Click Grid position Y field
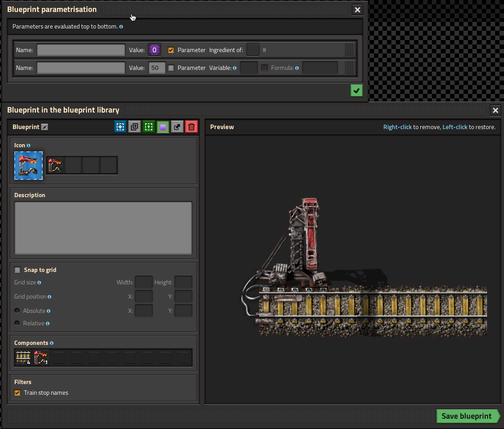This screenshot has width=504, height=429. (x=183, y=296)
